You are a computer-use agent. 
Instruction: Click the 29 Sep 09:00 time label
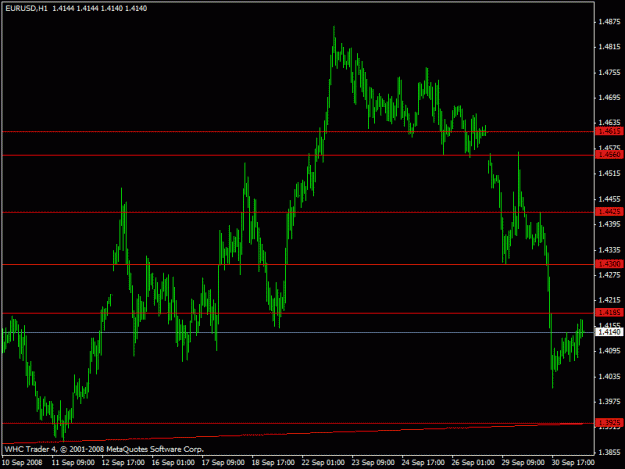pyautogui.click(x=523, y=463)
